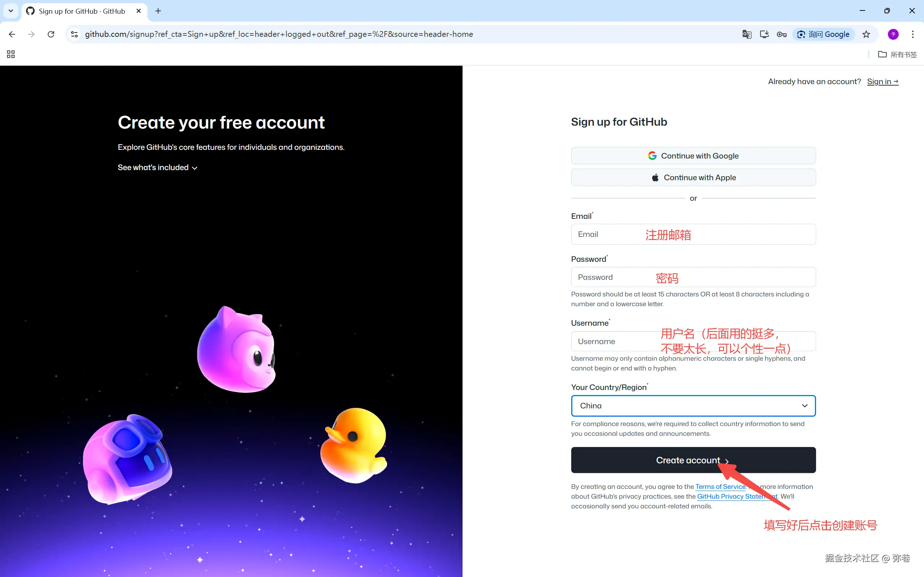Open the all bookmarks folder
Viewport: 924px width, 577px height.
click(x=897, y=55)
